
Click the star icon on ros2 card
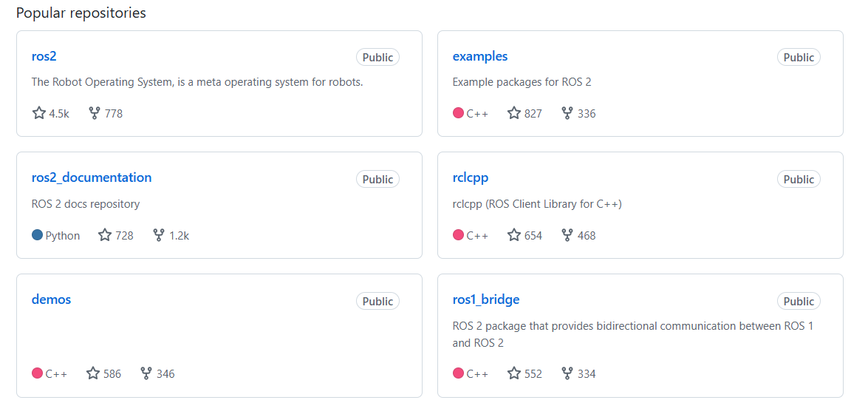(38, 114)
